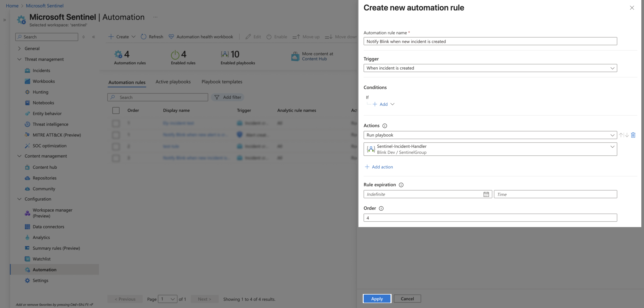
Task: Click the Apply button
Action: 377,299
